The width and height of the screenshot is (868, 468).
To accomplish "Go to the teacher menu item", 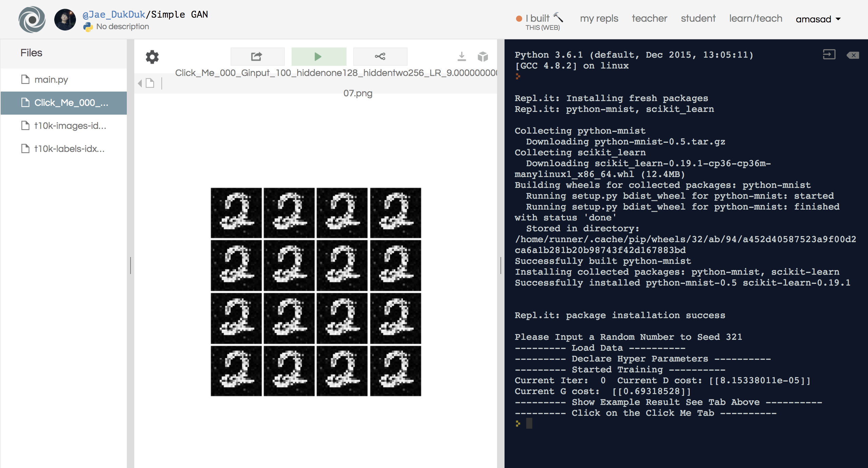I will point(649,18).
